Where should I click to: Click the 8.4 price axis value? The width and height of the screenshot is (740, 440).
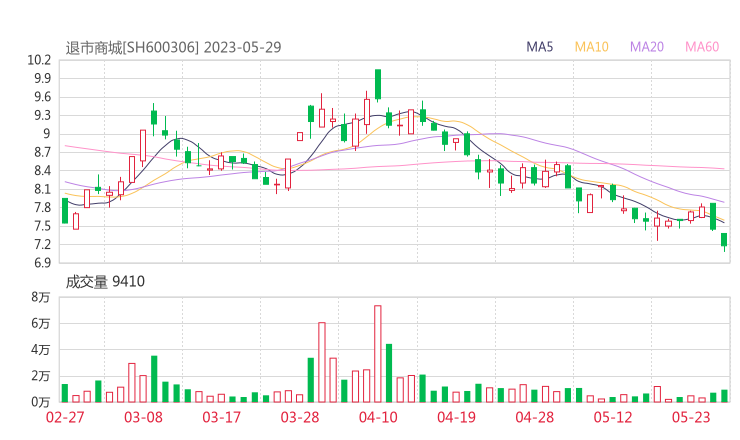click(x=42, y=171)
